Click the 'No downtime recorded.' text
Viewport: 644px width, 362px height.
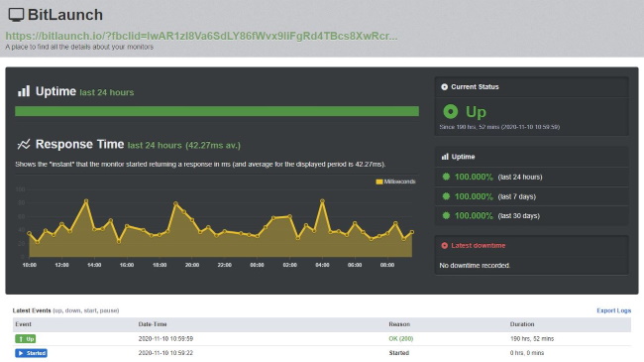click(475, 266)
